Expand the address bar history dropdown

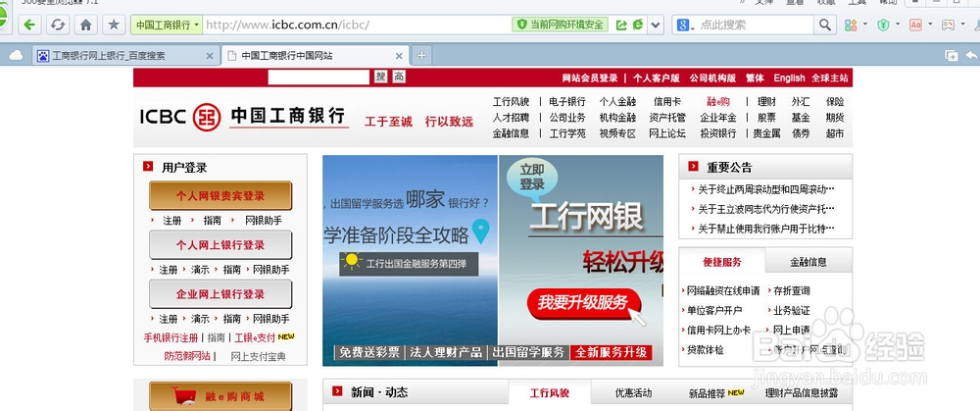pyautogui.click(x=655, y=26)
